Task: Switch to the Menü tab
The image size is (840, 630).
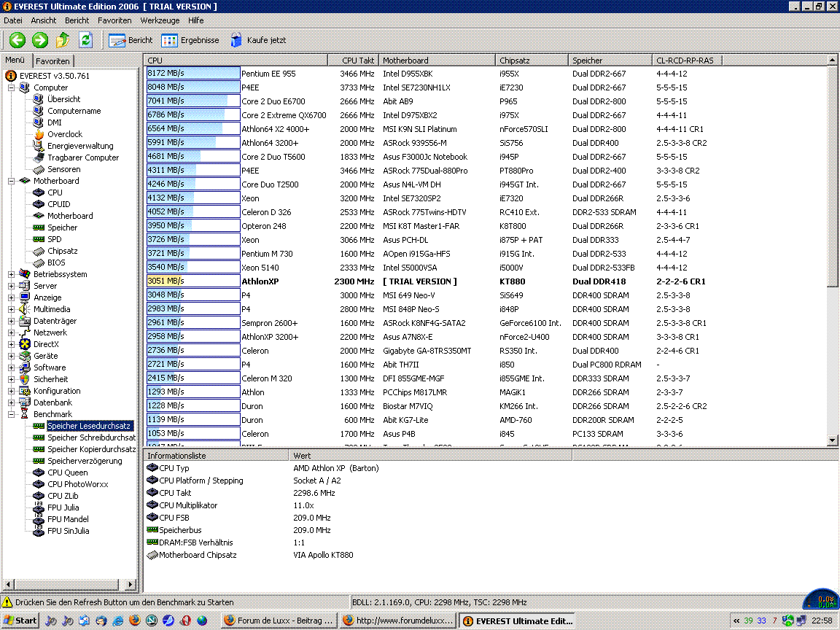Action: [x=15, y=60]
